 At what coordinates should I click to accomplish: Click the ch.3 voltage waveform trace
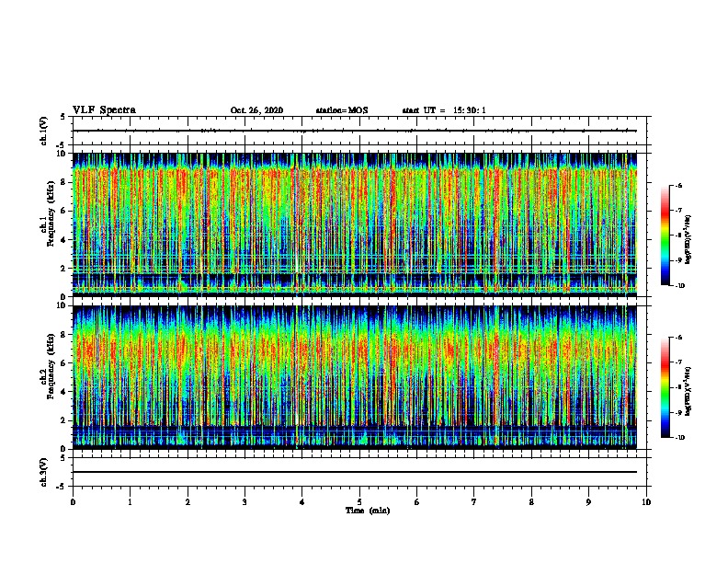(355, 472)
